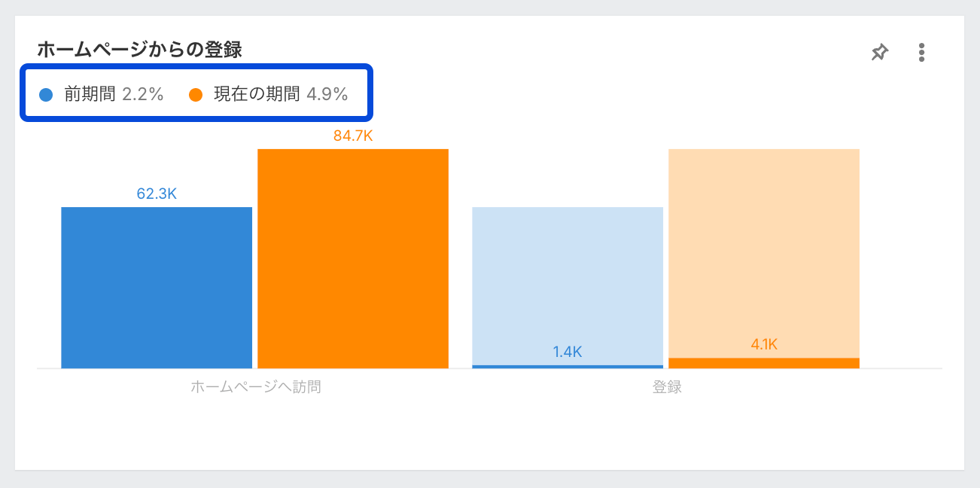This screenshot has height=488, width=980.
Task: Select the thin dark blue 1.4K bar
Action: (x=568, y=367)
